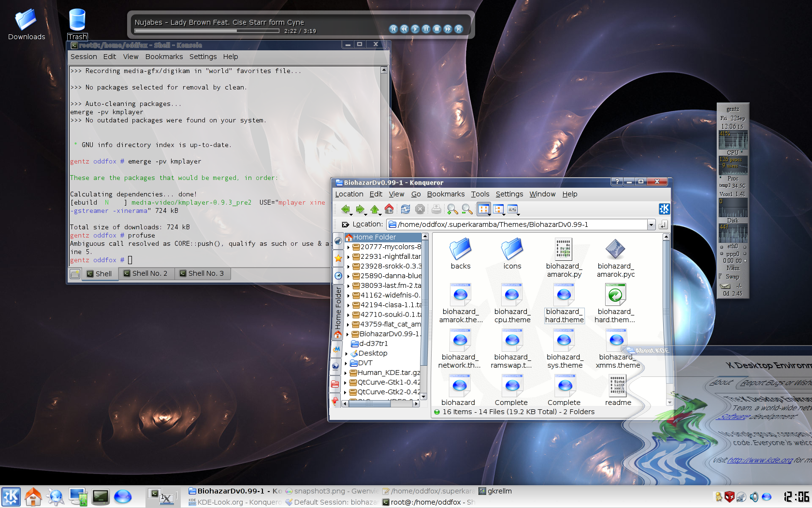Pause playback in the media player widget
This screenshot has height=508, width=812.
pos(426,29)
